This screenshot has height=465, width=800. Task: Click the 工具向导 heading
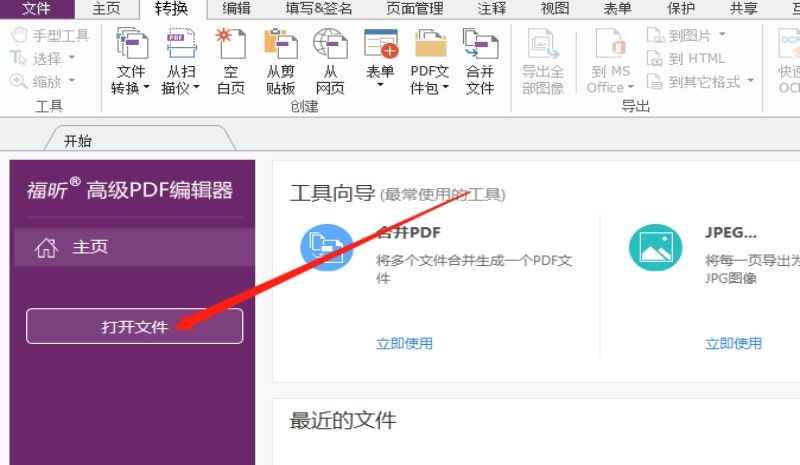(x=333, y=193)
